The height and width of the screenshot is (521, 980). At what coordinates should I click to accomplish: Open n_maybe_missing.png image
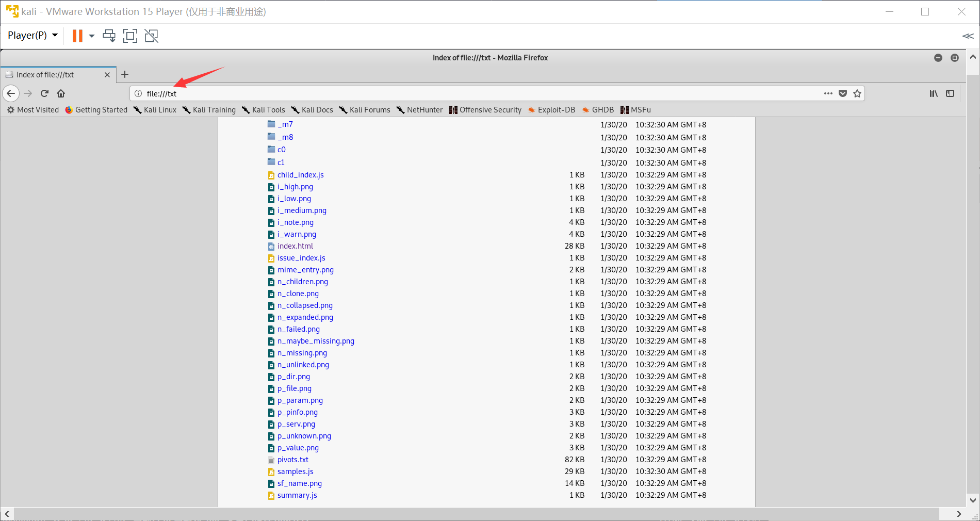coord(316,341)
